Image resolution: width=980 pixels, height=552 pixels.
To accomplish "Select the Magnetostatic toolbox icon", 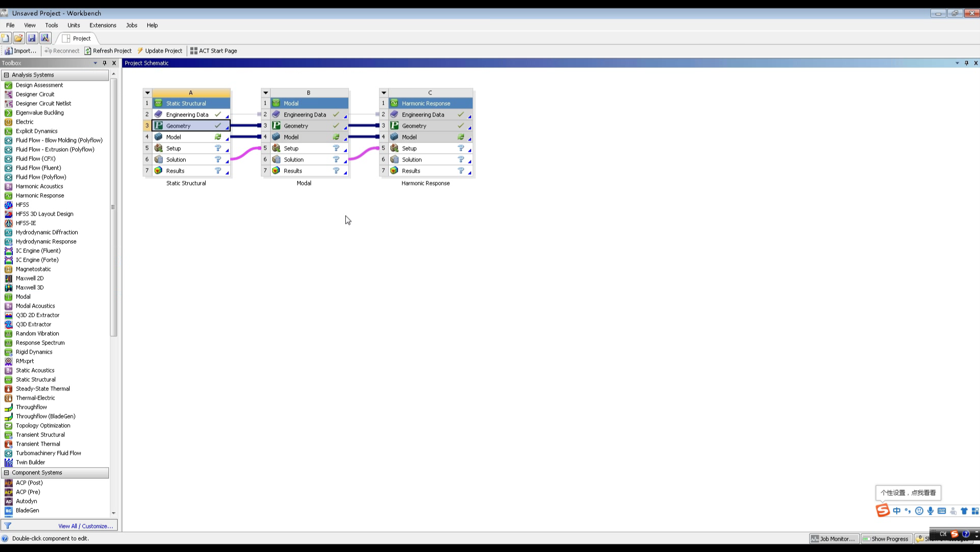I will pos(8,269).
